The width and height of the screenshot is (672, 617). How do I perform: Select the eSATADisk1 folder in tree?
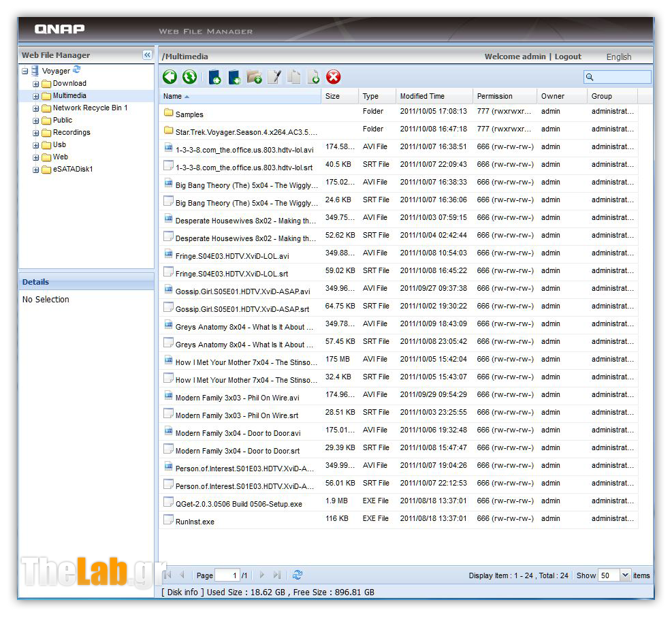pos(73,170)
